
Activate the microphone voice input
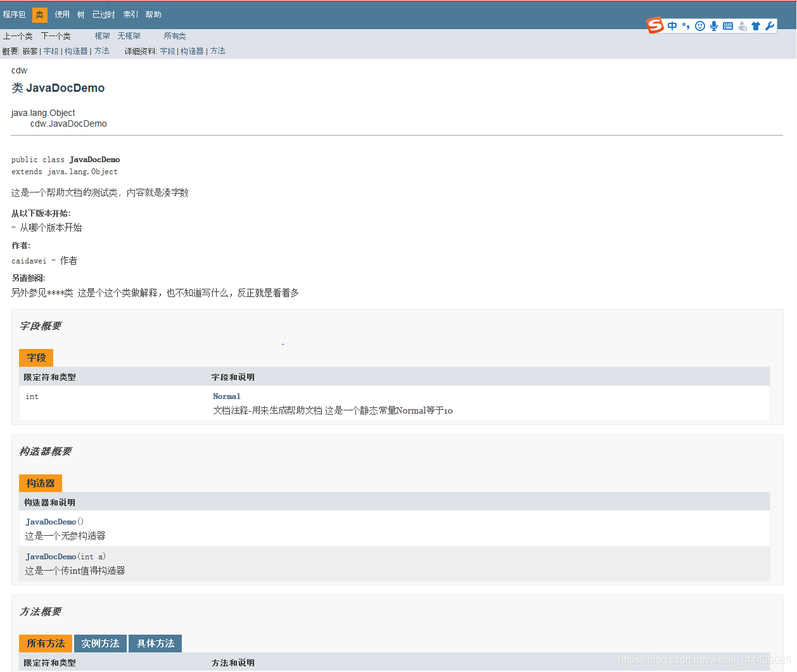coord(714,26)
